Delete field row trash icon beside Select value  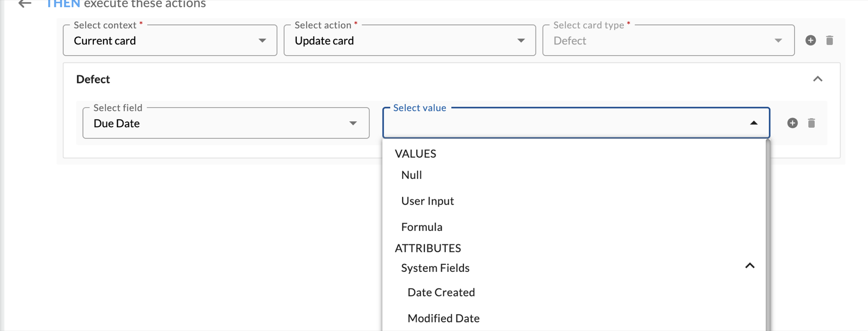[x=812, y=123]
